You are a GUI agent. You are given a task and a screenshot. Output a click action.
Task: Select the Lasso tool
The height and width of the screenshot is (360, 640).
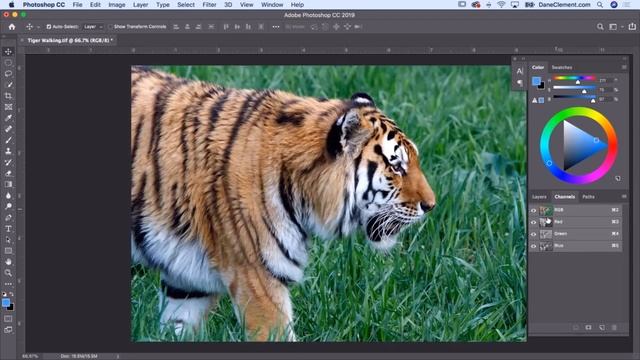tap(8, 74)
